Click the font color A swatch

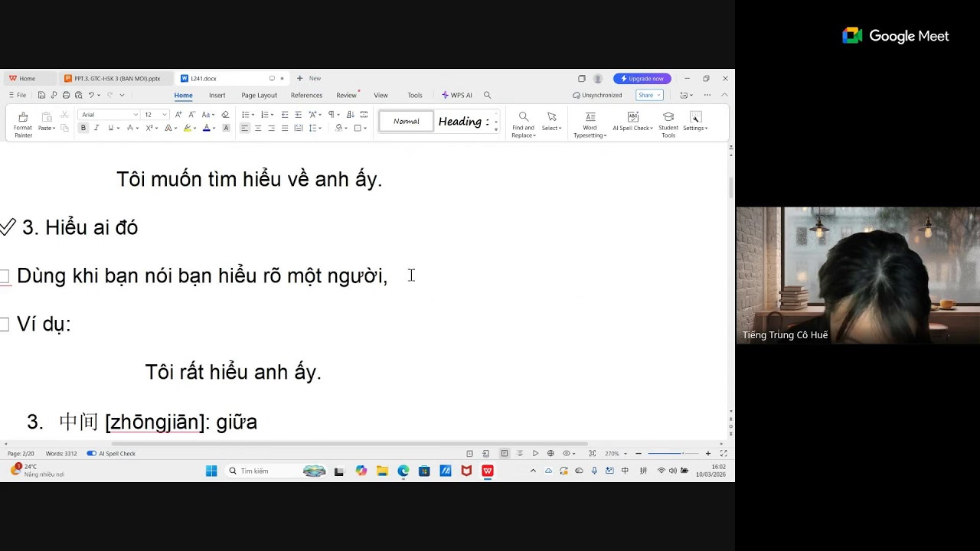tap(206, 128)
